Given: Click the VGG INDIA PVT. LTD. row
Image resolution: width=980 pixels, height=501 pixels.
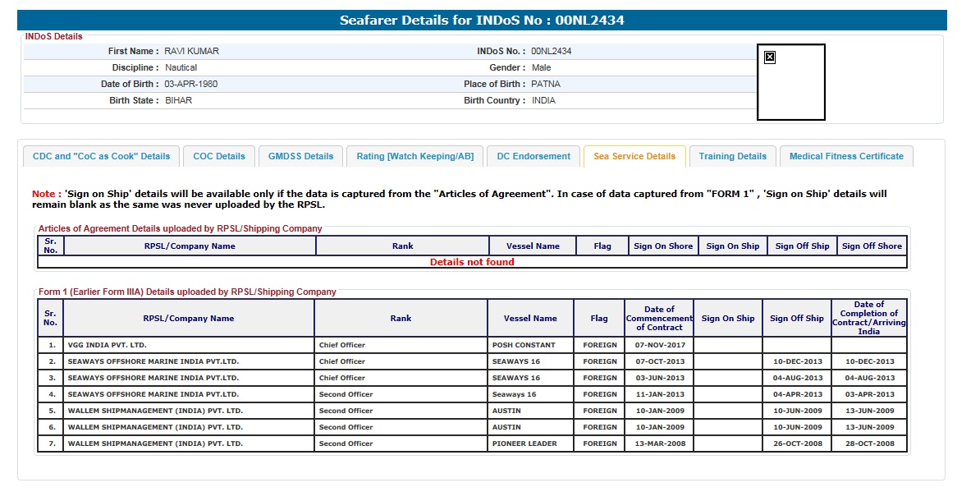Looking at the screenshot, I should [x=188, y=345].
